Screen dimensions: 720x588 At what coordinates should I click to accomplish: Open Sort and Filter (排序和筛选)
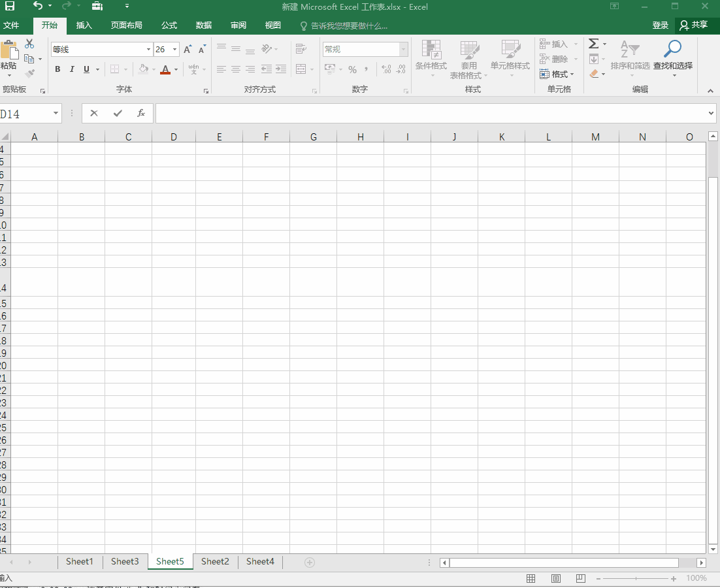pos(630,59)
